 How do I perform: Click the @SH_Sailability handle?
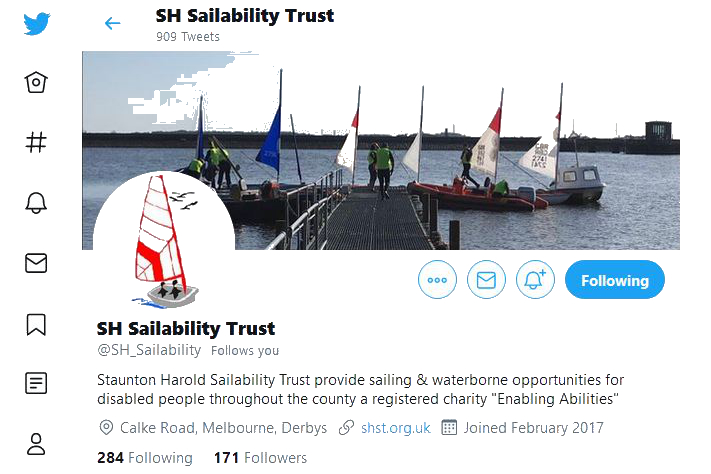pos(149,350)
